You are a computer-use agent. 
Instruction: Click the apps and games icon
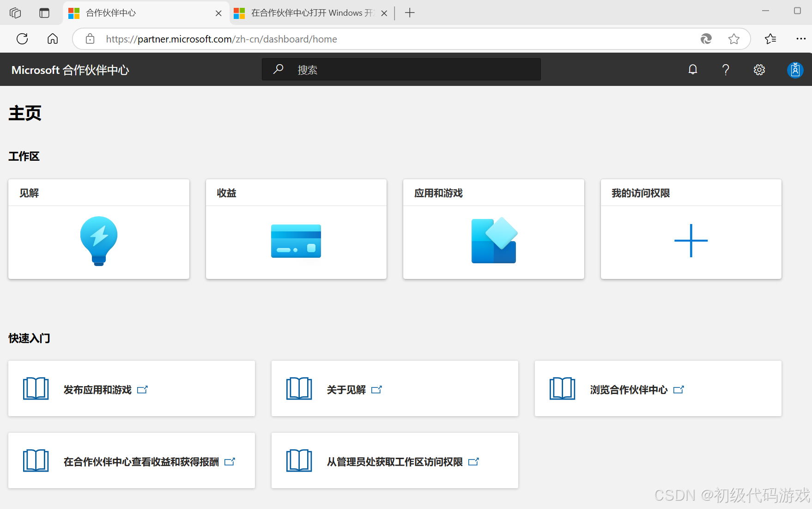pyautogui.click(x=494, y=240)
